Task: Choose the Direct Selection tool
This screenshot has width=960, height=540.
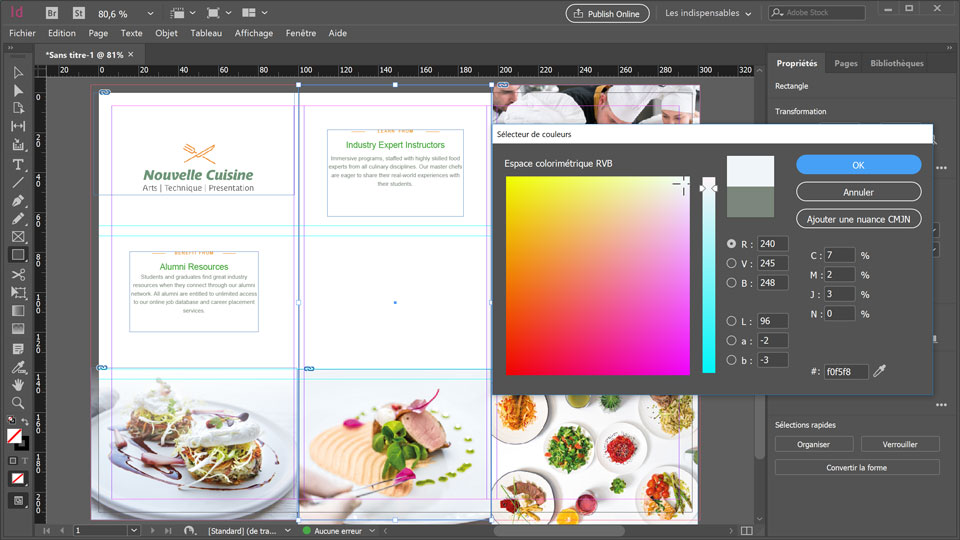Action: pos(18,91)
